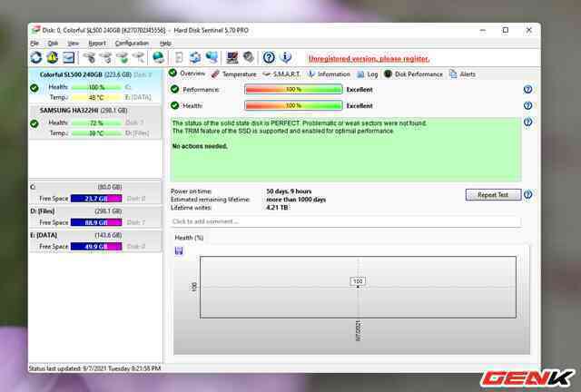
Task: Switch to the Log tab
Action: pos(367,74)
